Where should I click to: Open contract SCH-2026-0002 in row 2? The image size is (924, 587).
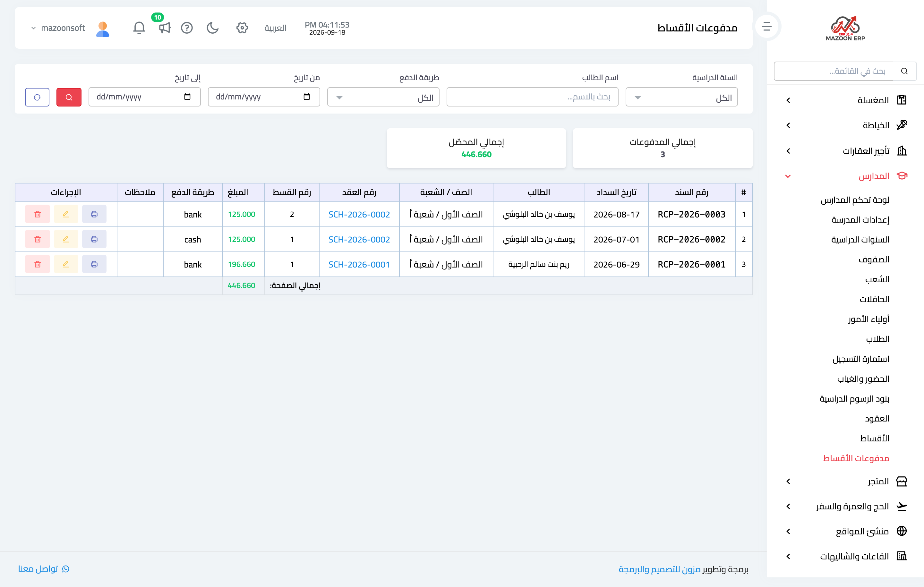[359, 239]
